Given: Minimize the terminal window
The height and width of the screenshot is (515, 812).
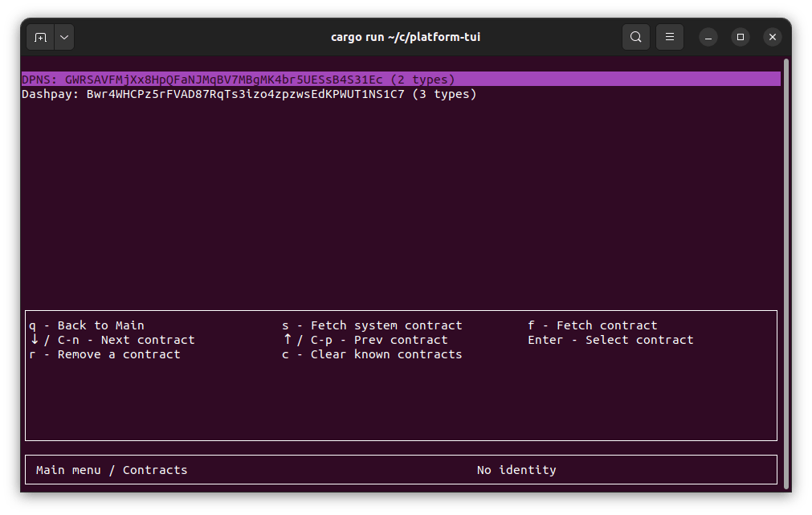Looking at the screenshot, I should (x=708, y=37).
